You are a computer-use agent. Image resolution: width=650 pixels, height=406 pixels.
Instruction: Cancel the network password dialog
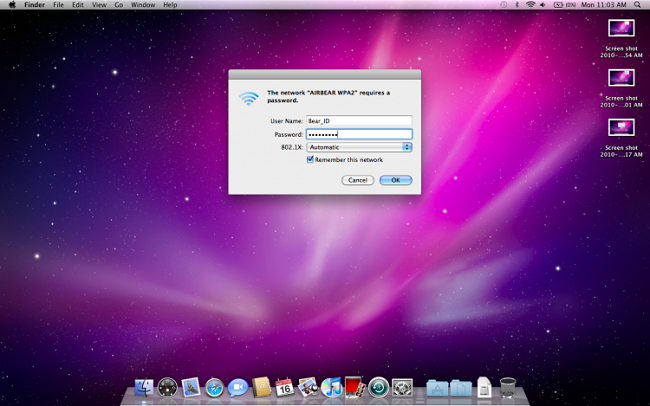(x=357, y=180)
